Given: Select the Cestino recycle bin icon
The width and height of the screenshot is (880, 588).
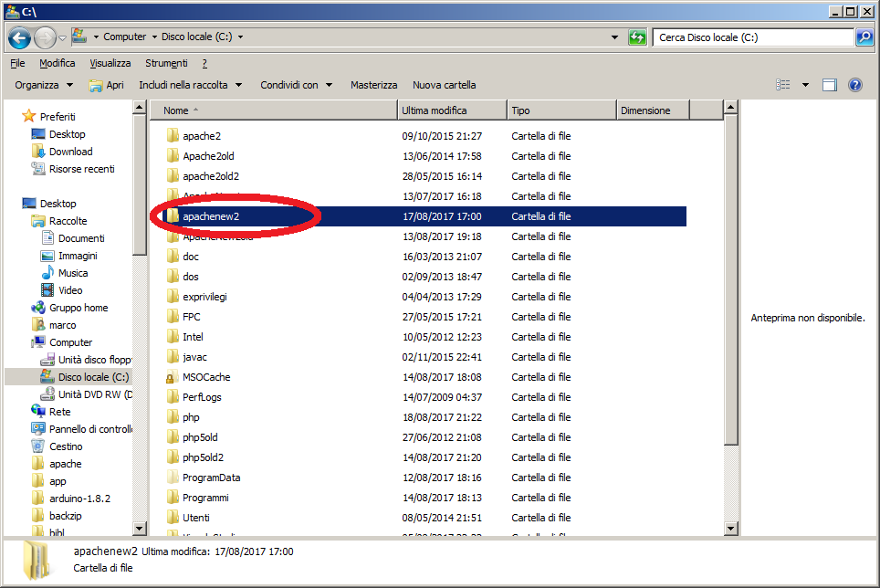Looking at the screenshot, I should pos(38,446).
